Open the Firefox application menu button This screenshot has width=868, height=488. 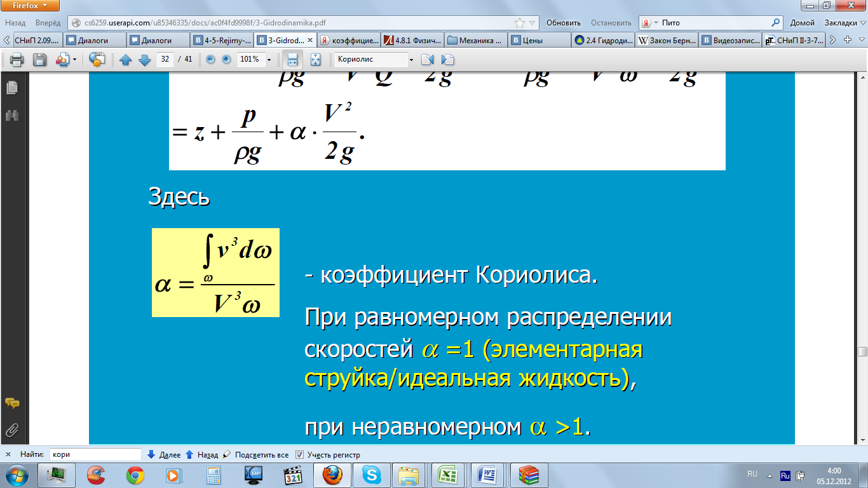tap(31, 6)
